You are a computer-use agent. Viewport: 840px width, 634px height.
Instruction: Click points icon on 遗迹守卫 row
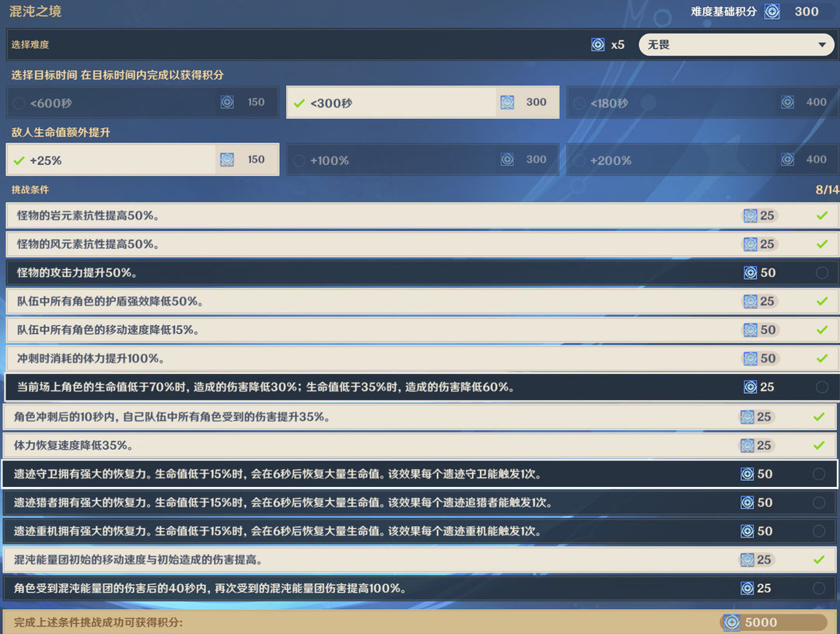pyautogui.click(x=747, y=474)
